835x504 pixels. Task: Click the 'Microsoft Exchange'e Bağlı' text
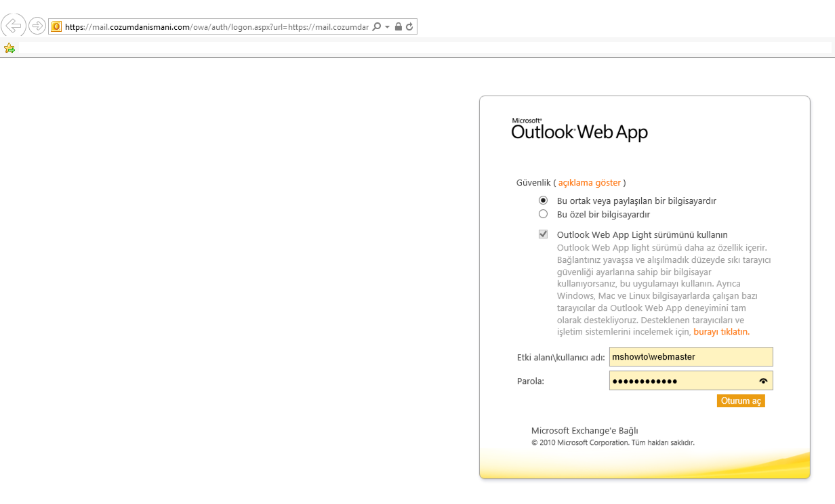[585, 431]
